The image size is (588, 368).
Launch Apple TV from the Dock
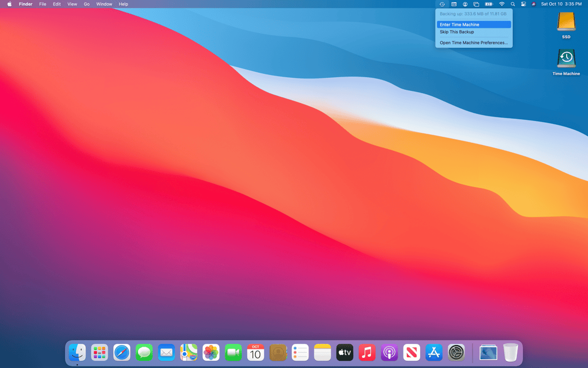[x=345, y=353]
